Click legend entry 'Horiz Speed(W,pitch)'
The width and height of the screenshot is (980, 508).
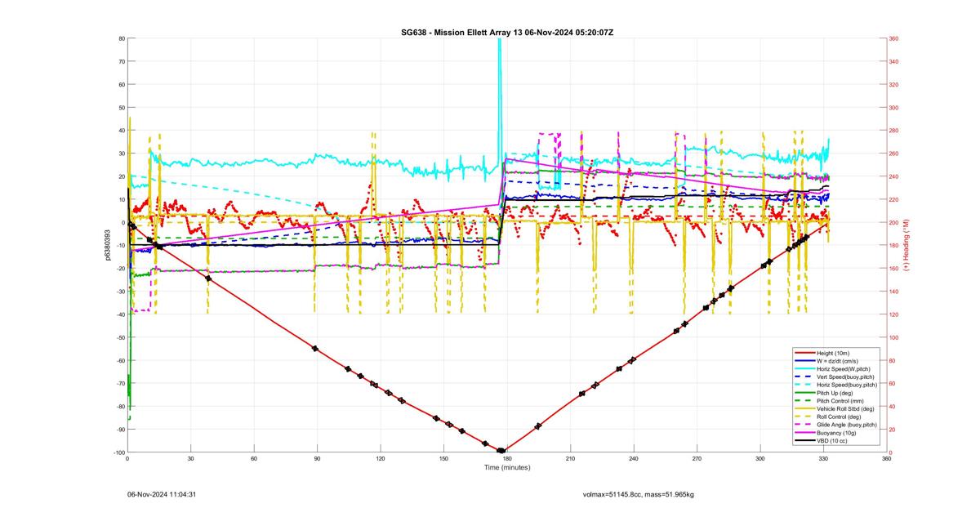(x=844, y=368)
